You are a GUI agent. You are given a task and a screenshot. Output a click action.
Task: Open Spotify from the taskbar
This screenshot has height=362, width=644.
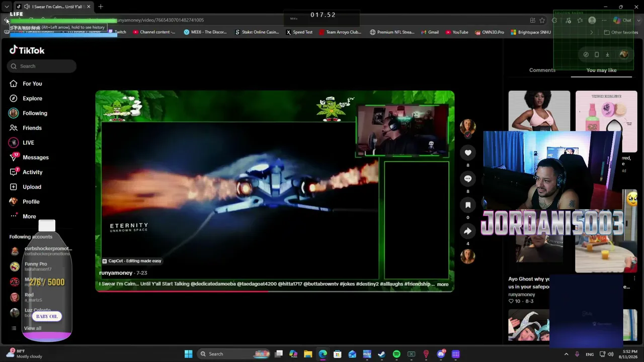pos(396,354)
